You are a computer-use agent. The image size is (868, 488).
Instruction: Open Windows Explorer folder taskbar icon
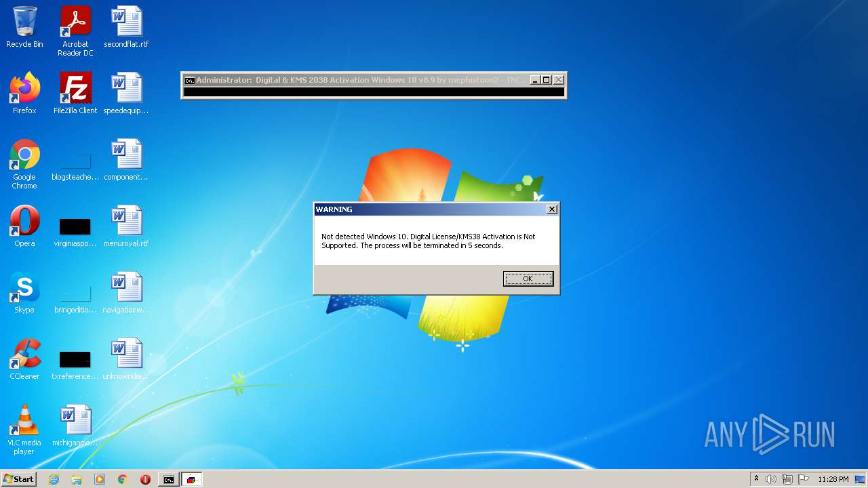(77, 479)
